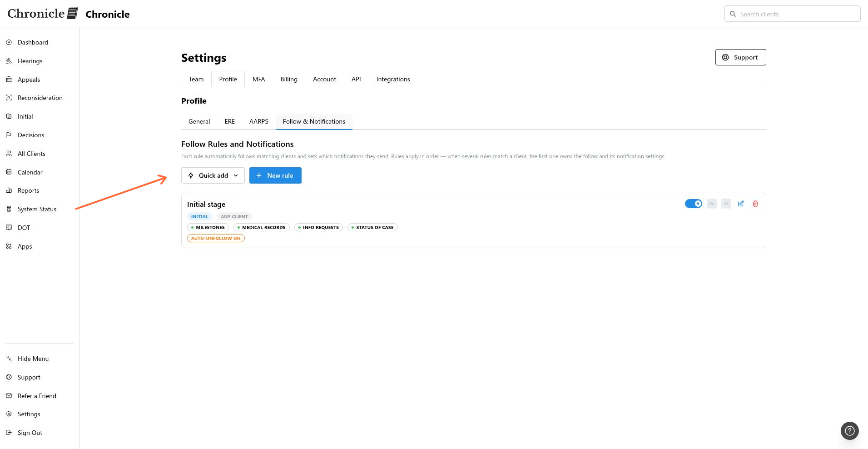Click the Initial sidebar icon
This screenshot has width=868, height=449.
point(9,116)
